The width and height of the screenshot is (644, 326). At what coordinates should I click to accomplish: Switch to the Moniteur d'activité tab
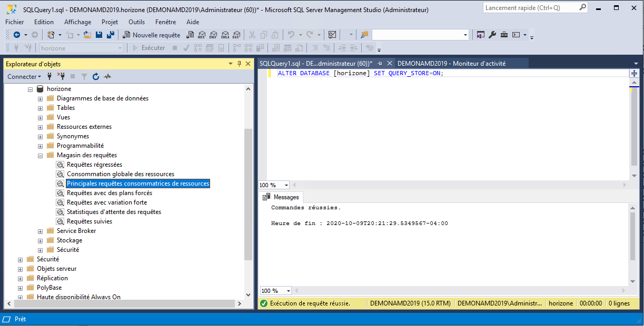pos(451,63)
